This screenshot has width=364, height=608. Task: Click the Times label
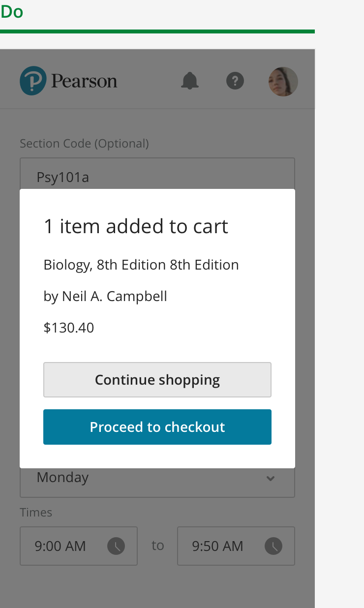coord(36,512)
